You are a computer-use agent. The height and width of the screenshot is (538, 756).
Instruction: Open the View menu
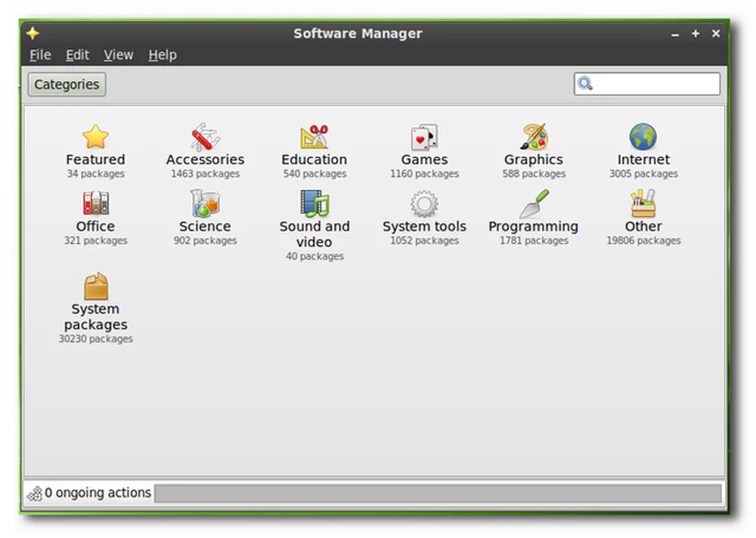[118, 54]
